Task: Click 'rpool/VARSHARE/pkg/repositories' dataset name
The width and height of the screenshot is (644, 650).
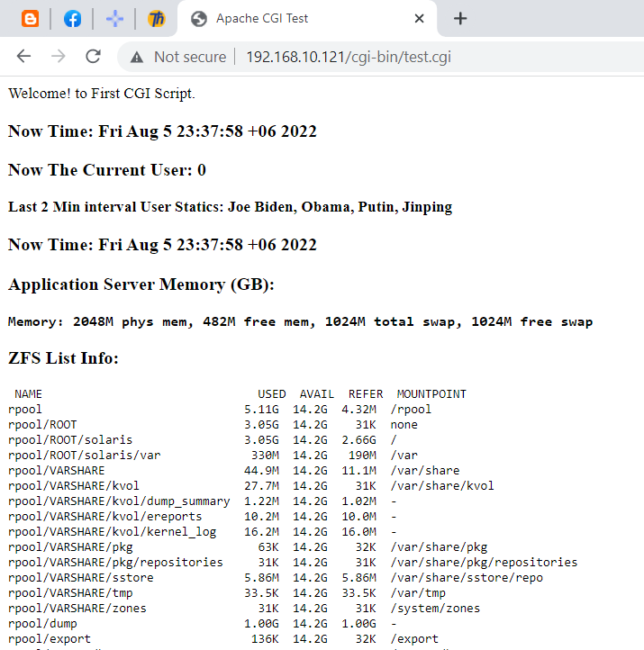Action: pyautogui.click(x=115, y=563)
